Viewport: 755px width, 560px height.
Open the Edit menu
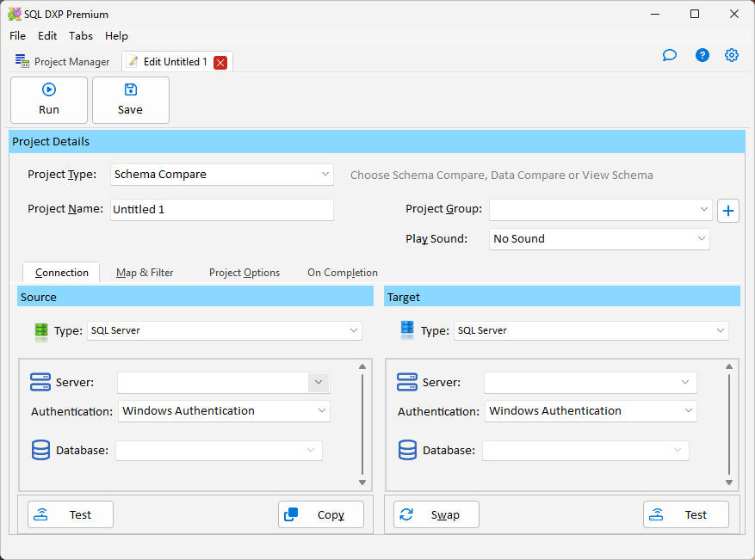[x=47, y=36]
